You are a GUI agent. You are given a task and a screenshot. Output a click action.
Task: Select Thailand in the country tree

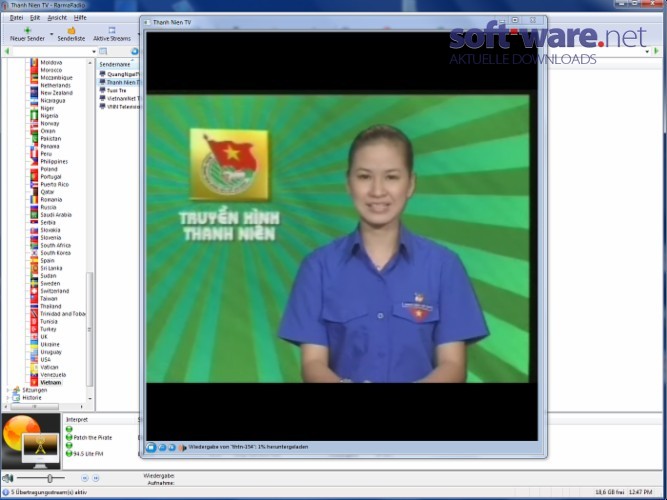(x=51, y=306)
